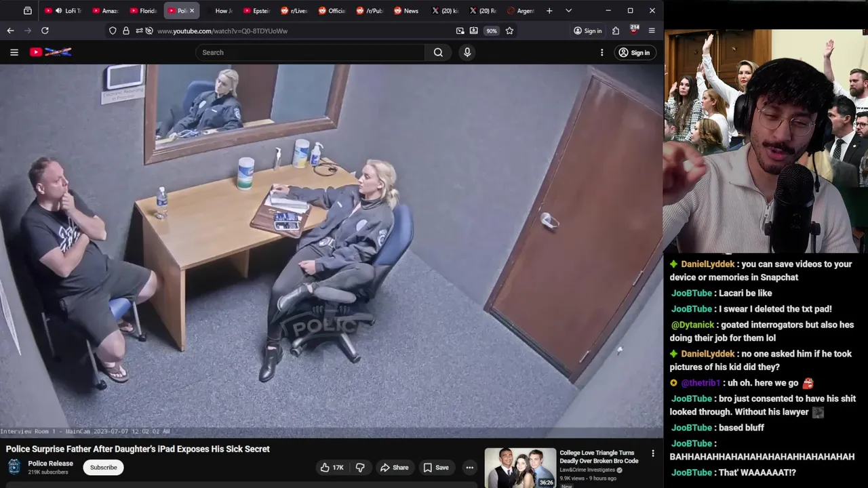868x488 pixels.
Task: Switch to the /r/Pub Reddit tab
Action: [x=370, y=11]
